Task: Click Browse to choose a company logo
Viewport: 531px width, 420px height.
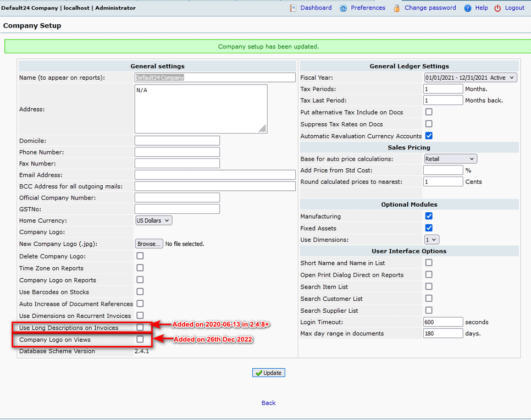Action: 149,244
